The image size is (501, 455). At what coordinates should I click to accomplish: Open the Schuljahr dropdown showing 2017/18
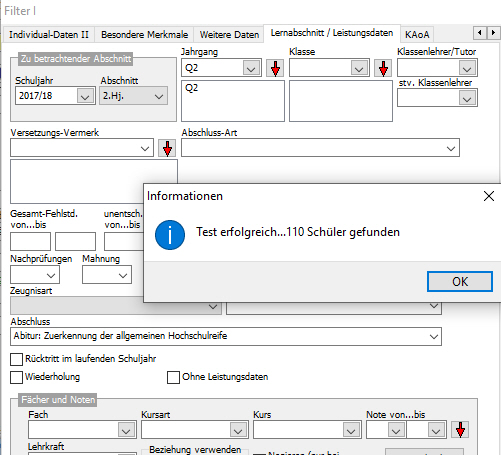tap(85, 96)
